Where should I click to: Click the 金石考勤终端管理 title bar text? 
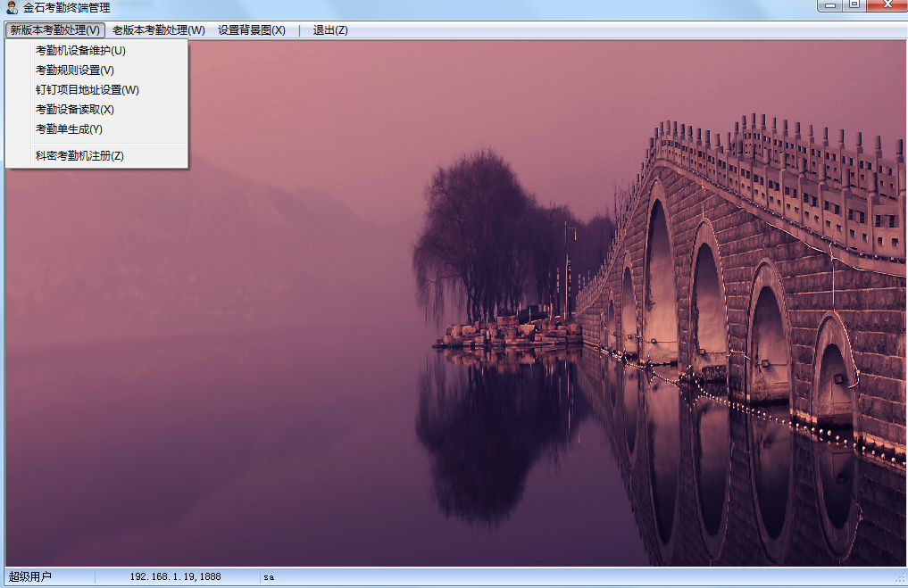67,8
